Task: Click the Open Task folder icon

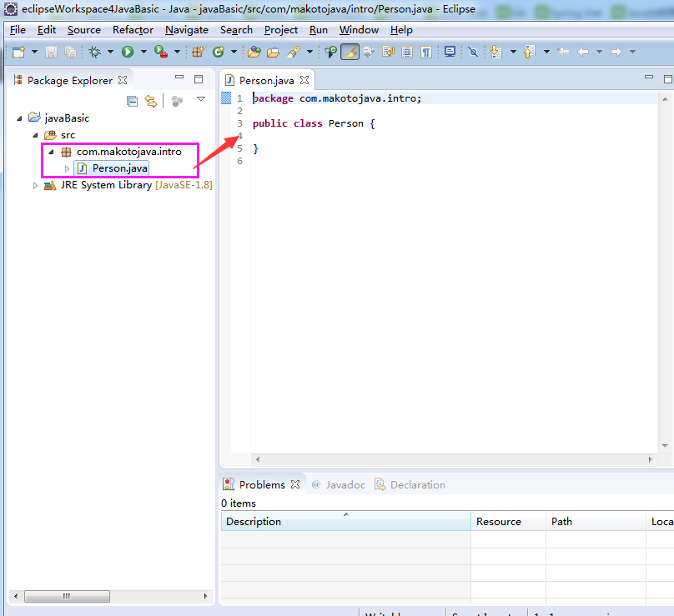Action: click(x=273, y=52)
